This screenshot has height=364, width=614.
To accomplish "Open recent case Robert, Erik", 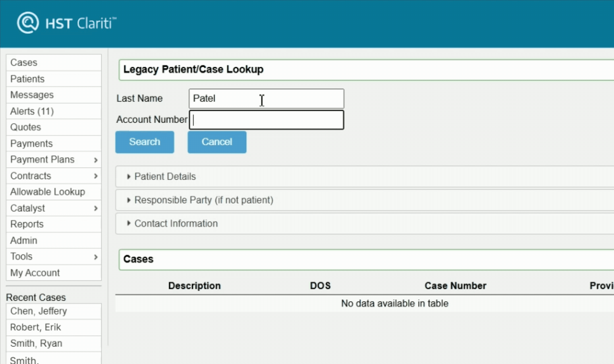I will click(x=35, y=327).
